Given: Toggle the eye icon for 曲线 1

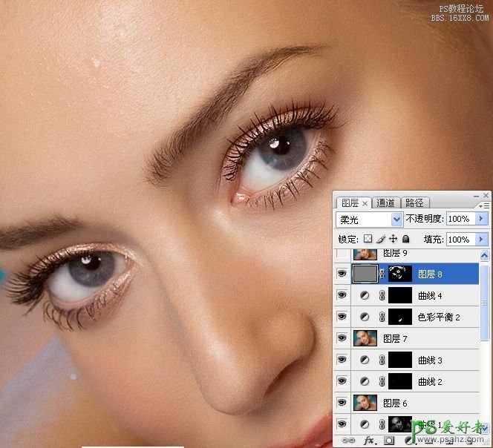Looking at the screenshot, I should [342, 424].
